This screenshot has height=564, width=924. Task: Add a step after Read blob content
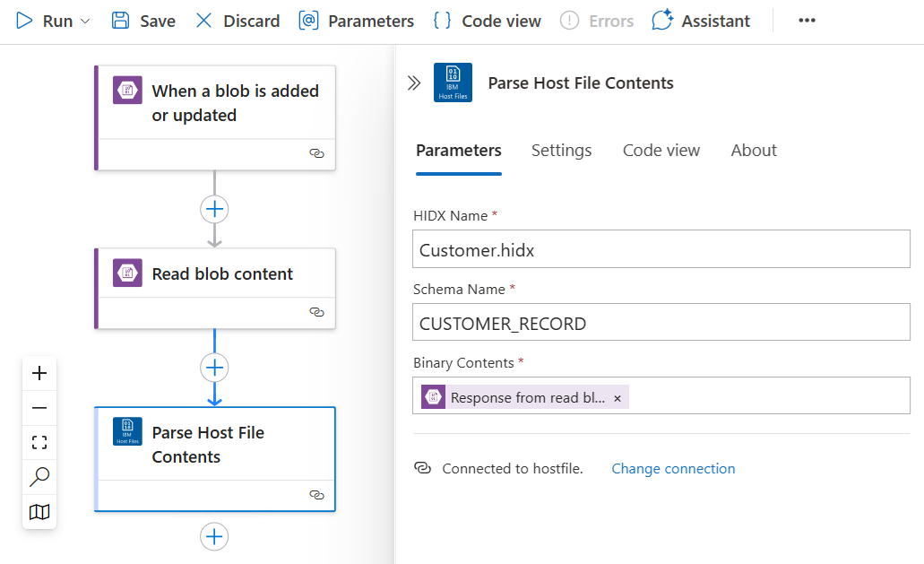coord(214,368)
